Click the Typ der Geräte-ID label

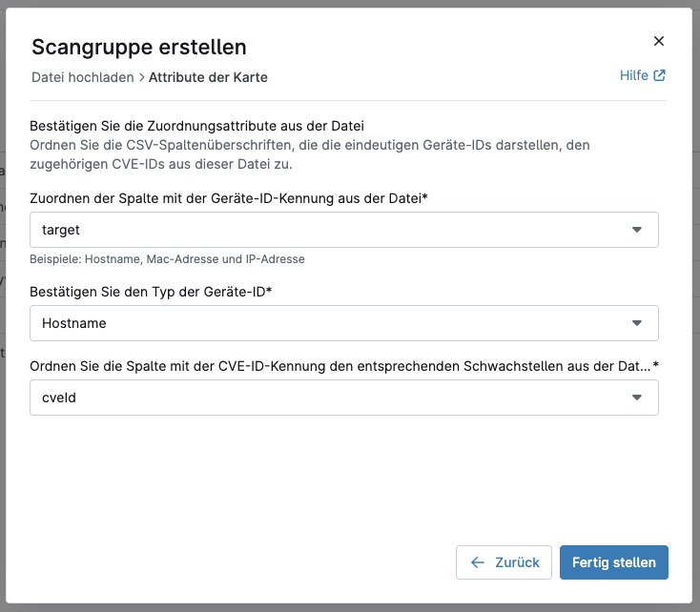coord(152,292)
